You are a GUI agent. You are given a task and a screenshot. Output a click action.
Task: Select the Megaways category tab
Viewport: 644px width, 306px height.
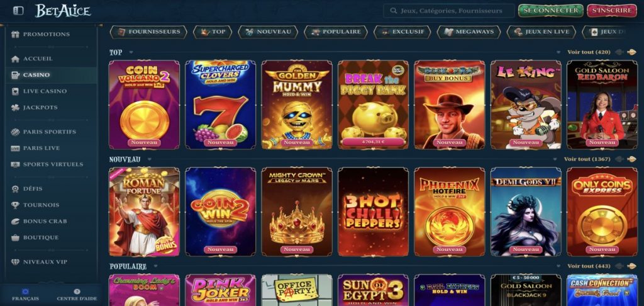pyautogui.click(x=469, y=31)
